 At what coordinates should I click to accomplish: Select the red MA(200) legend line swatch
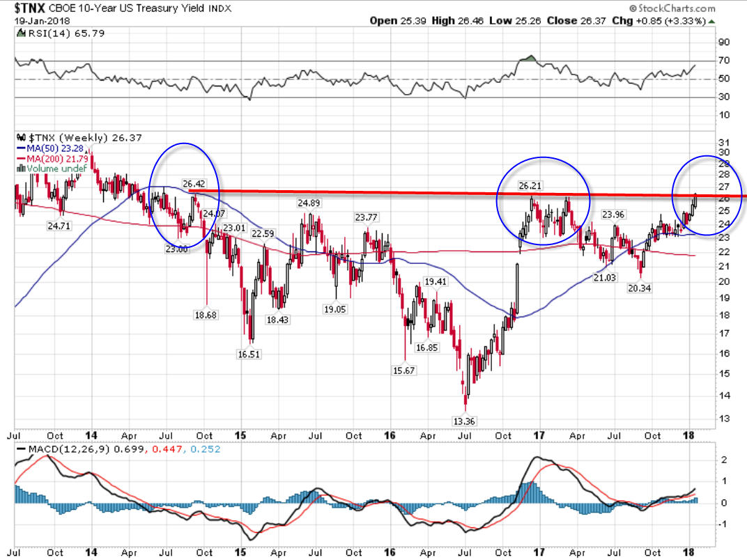pyautogui.click(x=21, y=159)
